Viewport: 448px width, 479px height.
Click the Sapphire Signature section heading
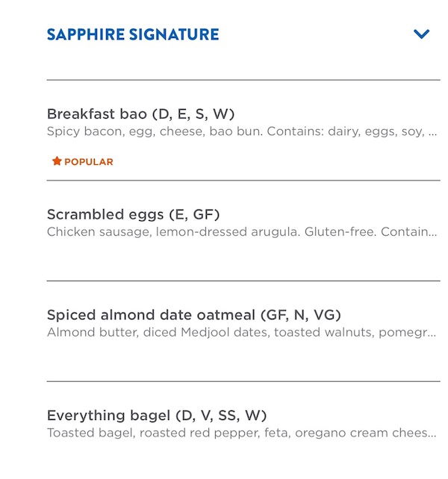pyautogui.click(x=133, y=34)
